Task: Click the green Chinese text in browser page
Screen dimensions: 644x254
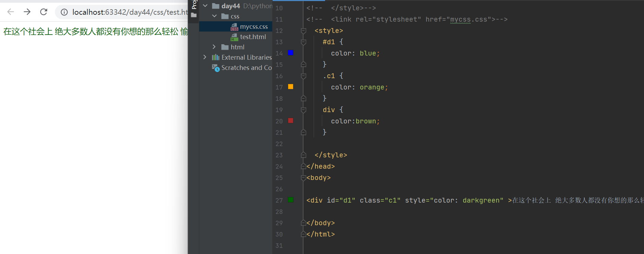Action: pos(96,32)
